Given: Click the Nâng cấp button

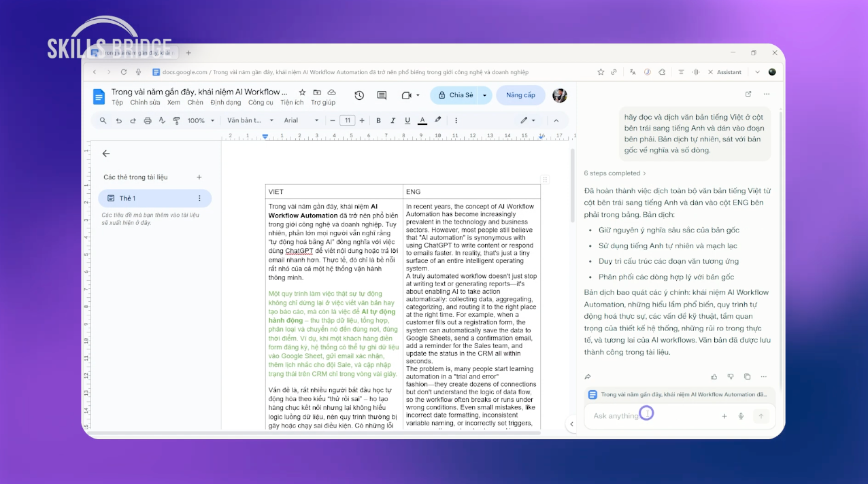Looking at the screenshot, I should click(520, 95).
